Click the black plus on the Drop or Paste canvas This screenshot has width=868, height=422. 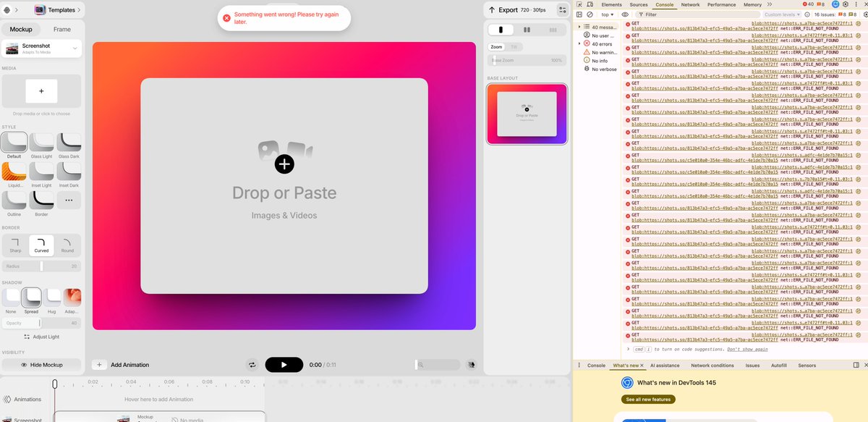point(284,164)
